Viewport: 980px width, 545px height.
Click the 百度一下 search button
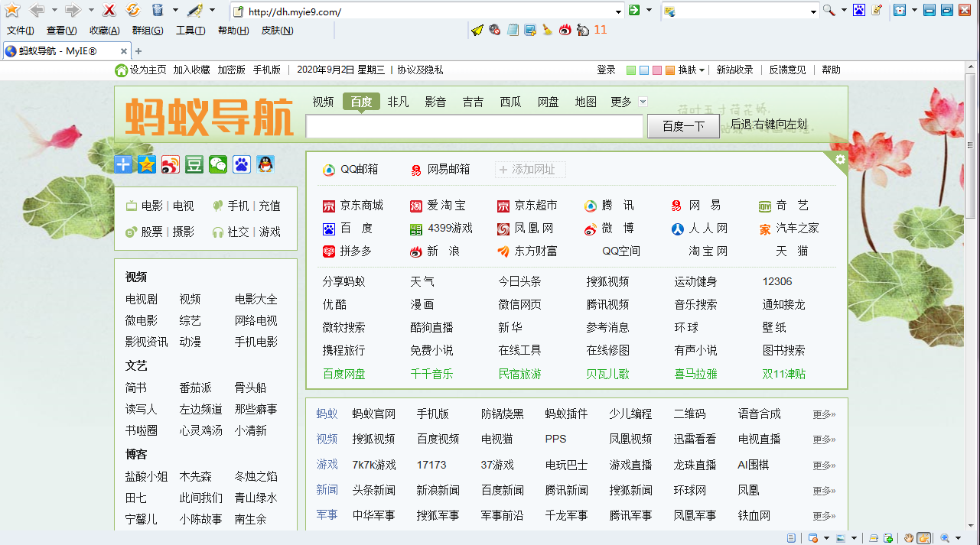683,126
